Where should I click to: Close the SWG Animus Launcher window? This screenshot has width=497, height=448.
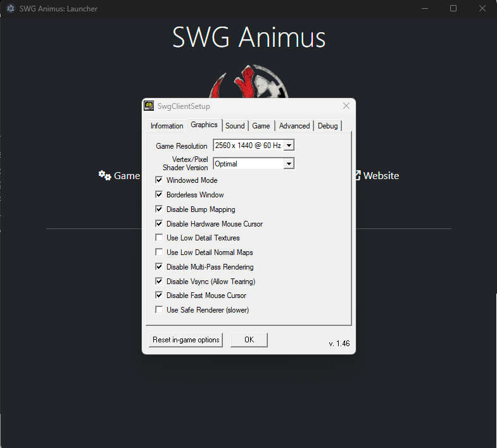[482, 9]
